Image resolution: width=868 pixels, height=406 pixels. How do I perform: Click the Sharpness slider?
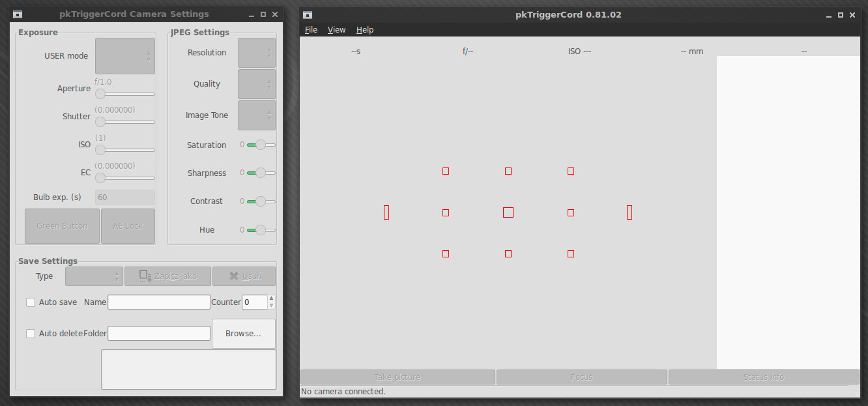(x=261, y=173)
